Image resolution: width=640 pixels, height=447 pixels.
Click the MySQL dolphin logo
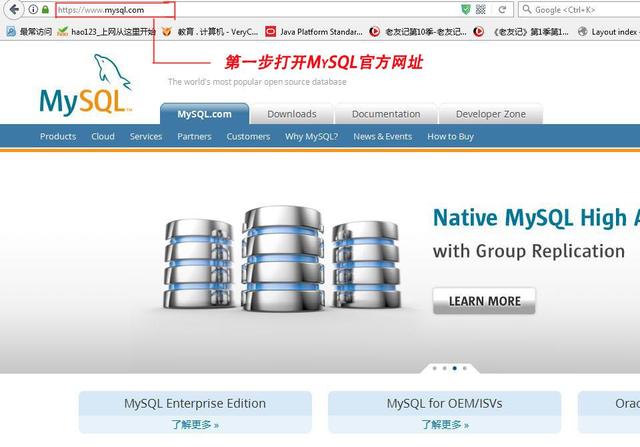86,85
